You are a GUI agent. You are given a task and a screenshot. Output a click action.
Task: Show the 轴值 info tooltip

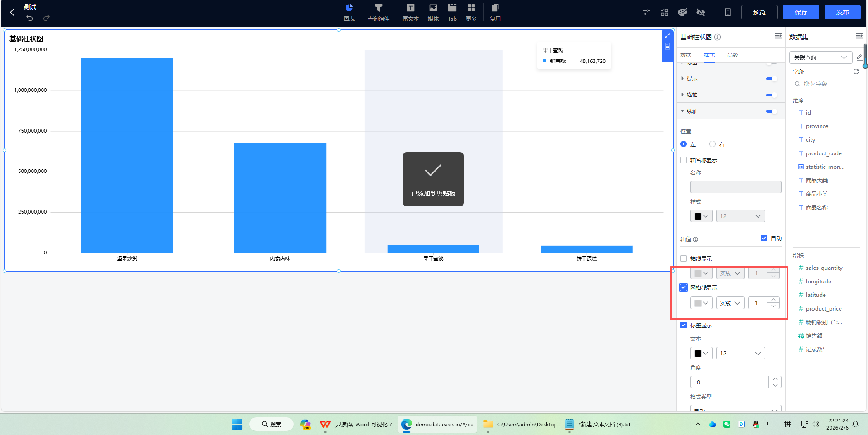click(x=696, y=239)
